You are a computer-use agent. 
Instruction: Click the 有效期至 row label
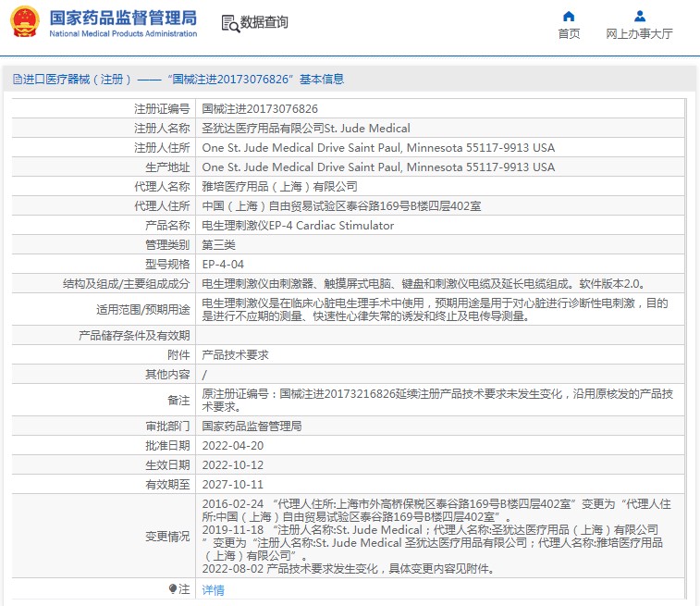(x=167, y=485)
